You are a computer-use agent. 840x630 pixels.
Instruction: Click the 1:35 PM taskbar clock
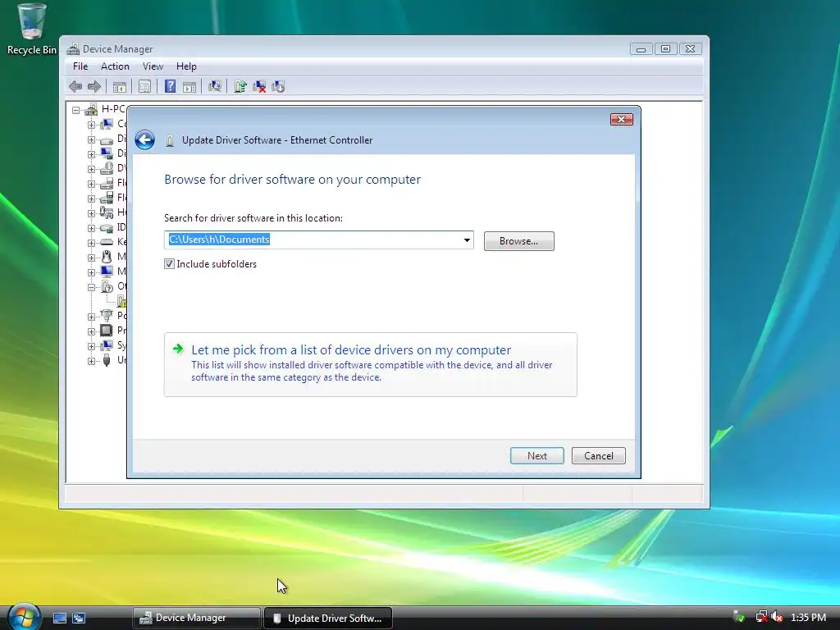(808, 617)
